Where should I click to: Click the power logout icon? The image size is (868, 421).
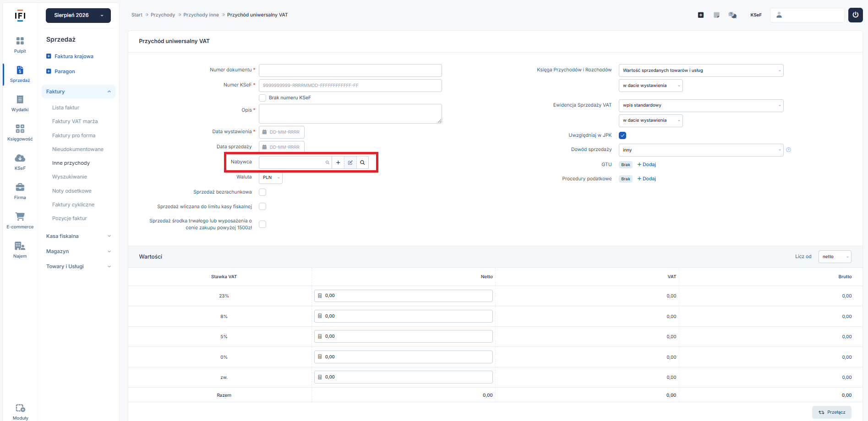(x=855, y=15)
